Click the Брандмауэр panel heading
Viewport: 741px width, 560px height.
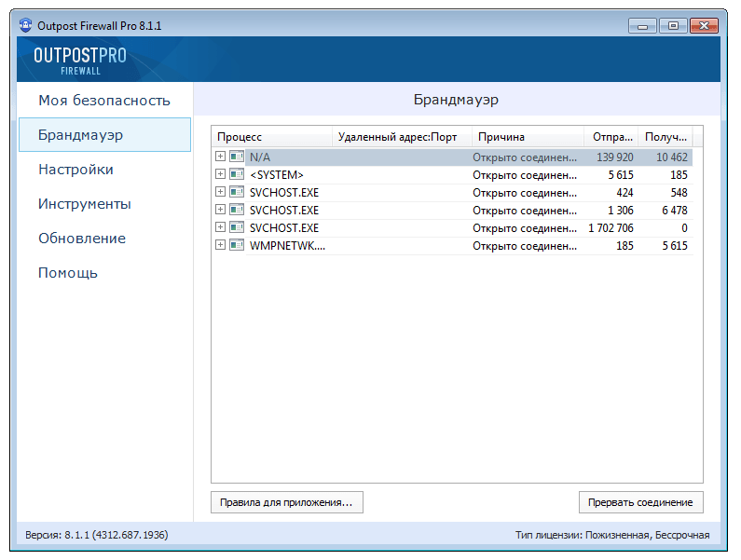coord(456,100)
